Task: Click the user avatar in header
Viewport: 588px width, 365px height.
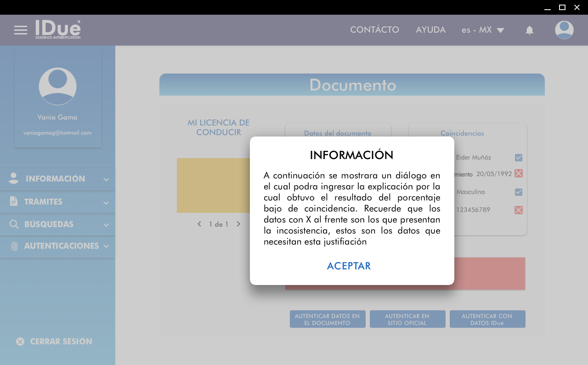Action: click(x=564, y=30)
